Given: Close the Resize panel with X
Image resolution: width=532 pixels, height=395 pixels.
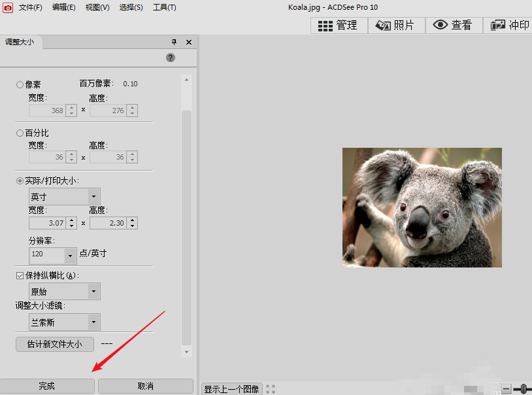Looking at the screenshot, I should tap(189, 42).
